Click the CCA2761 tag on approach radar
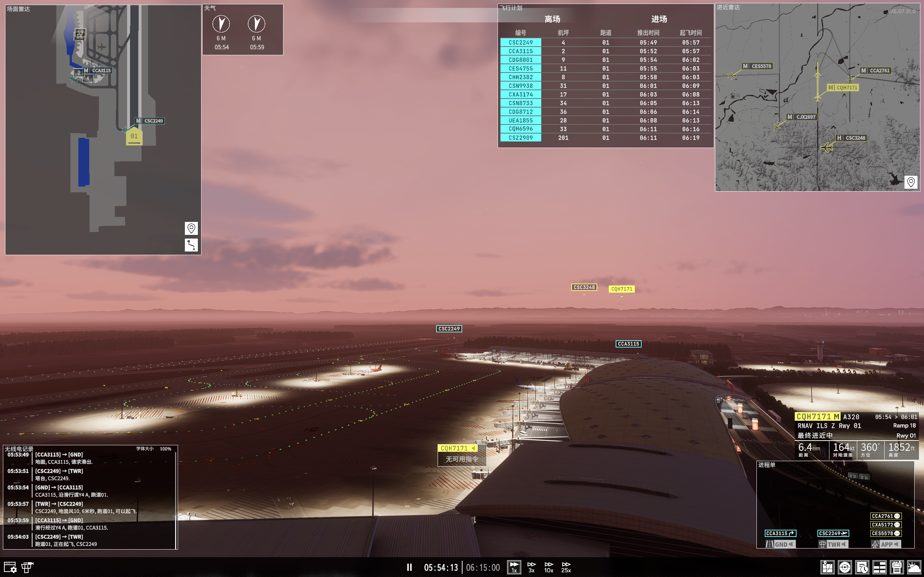The width and height of the screenshot is (924, 577). (876, 71)
